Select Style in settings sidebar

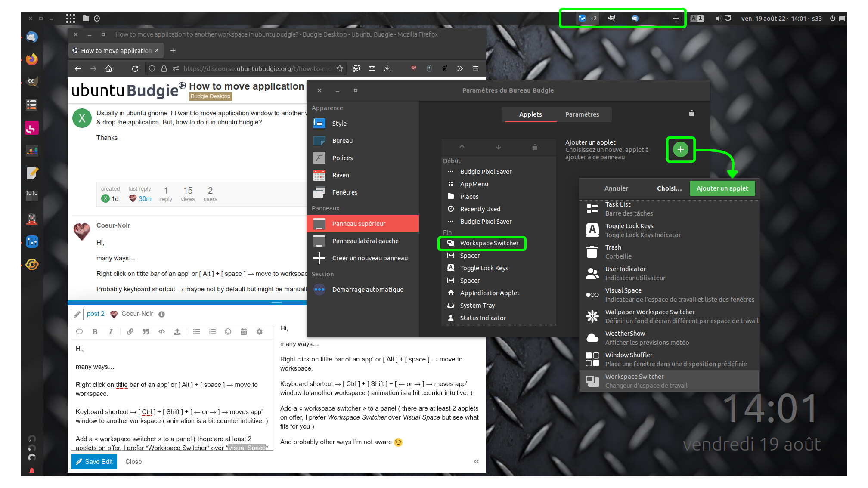point(363,124)
